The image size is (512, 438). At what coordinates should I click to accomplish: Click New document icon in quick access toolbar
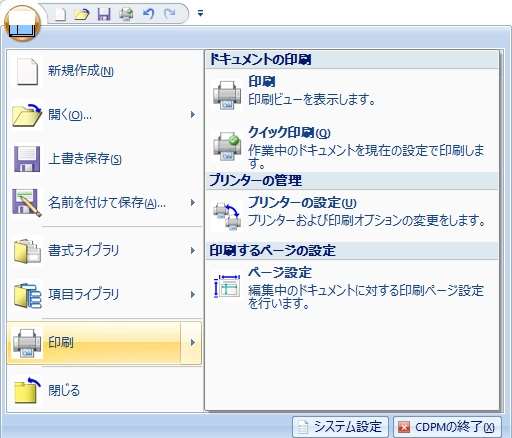(60, 14)
